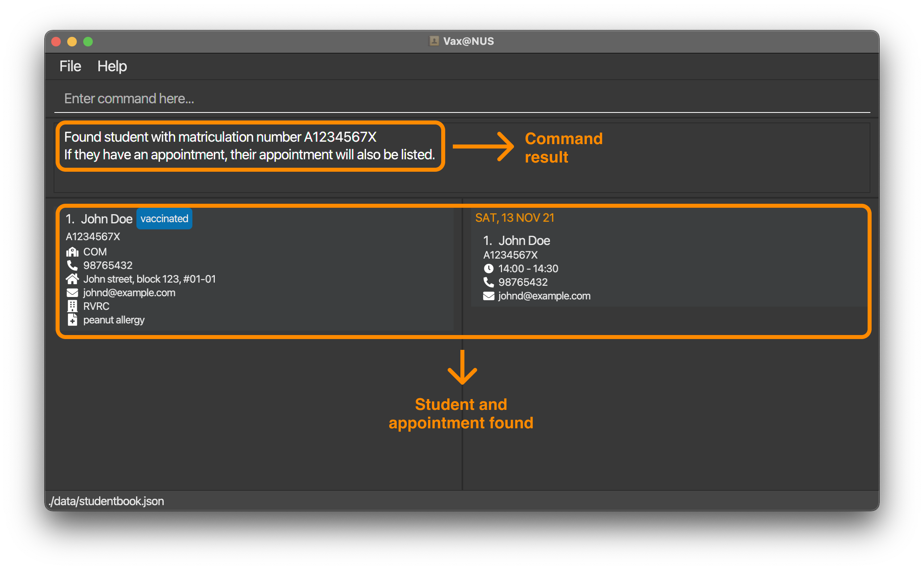Viewport: 924px width, 570px height.
Task: Expand the File menu
Action: pos(69,65)
